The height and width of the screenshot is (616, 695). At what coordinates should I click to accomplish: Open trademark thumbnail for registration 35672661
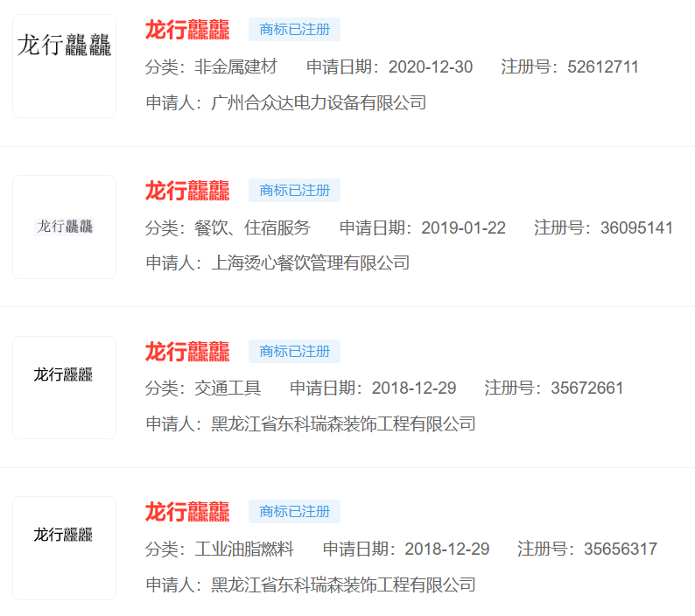[64, 388]
